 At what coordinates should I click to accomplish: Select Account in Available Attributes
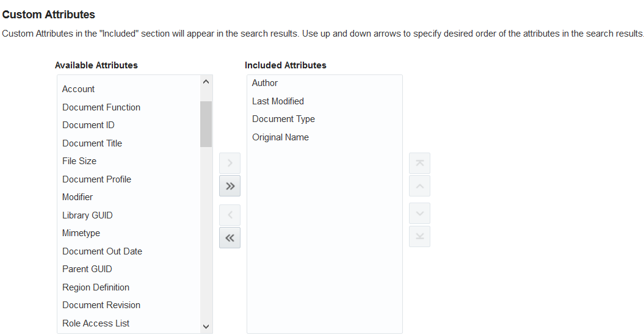pyautogui.click(x=129, y=89)
